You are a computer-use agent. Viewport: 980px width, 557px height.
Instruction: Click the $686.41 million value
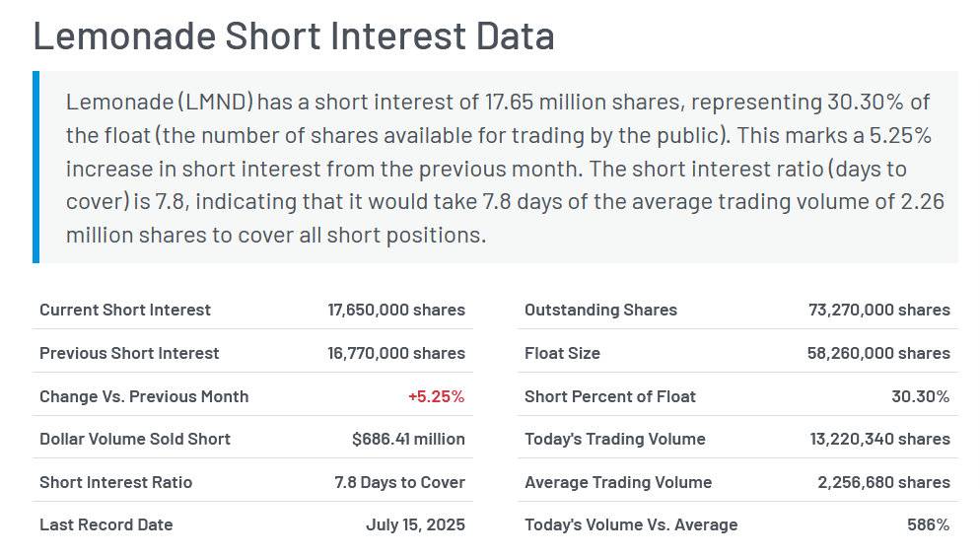(x=408, y=439)
